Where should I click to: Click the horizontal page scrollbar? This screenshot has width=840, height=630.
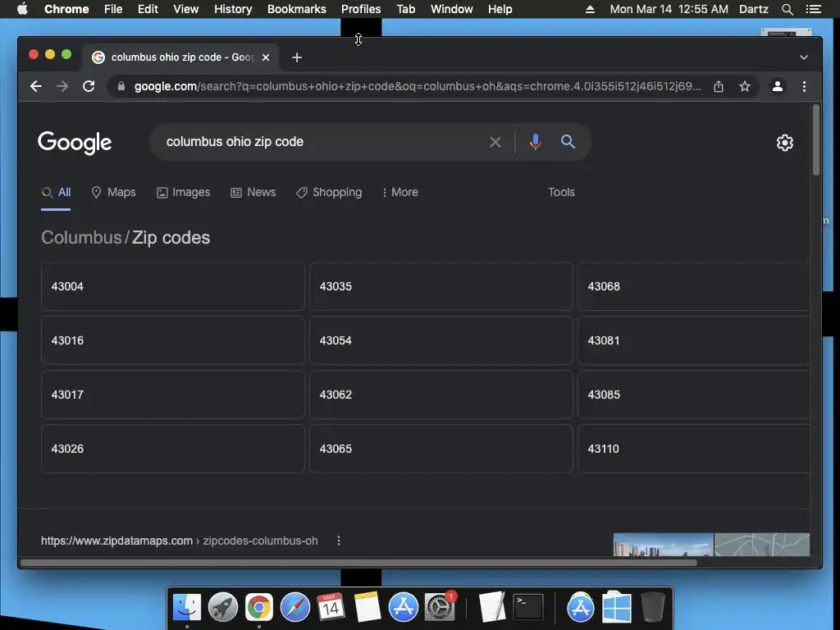359,563
